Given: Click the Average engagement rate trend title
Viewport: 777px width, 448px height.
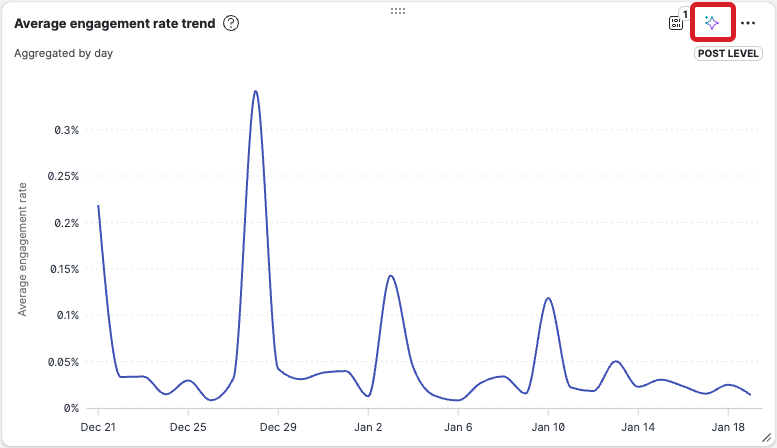Looking at the screenshot, I should (x=114, y=23).
